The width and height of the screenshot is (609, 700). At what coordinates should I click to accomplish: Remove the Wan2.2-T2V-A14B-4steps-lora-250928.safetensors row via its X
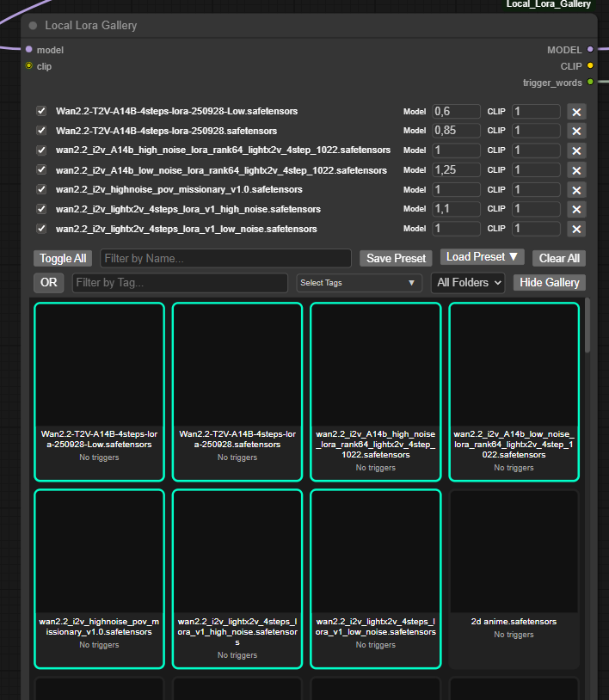pos(576,131)
